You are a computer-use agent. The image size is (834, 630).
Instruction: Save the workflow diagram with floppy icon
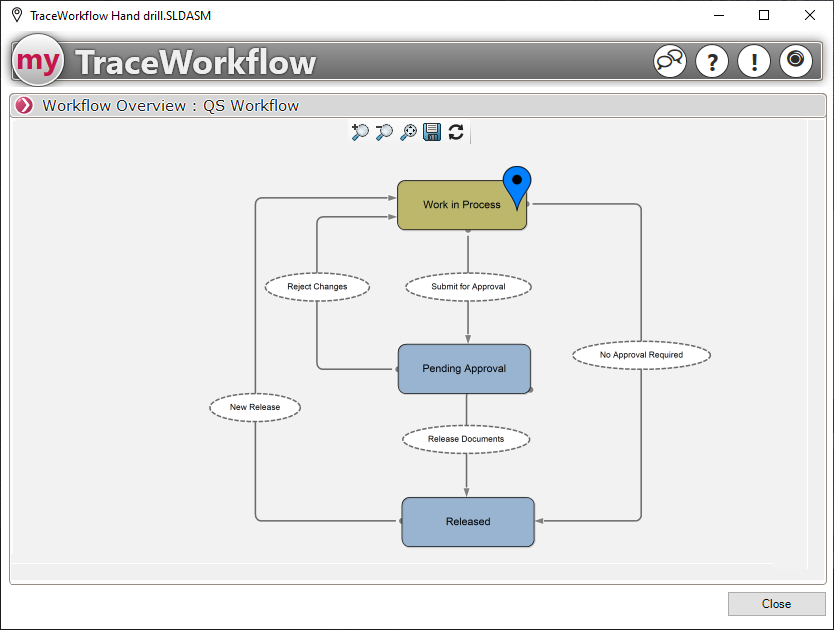click(432, 132)
